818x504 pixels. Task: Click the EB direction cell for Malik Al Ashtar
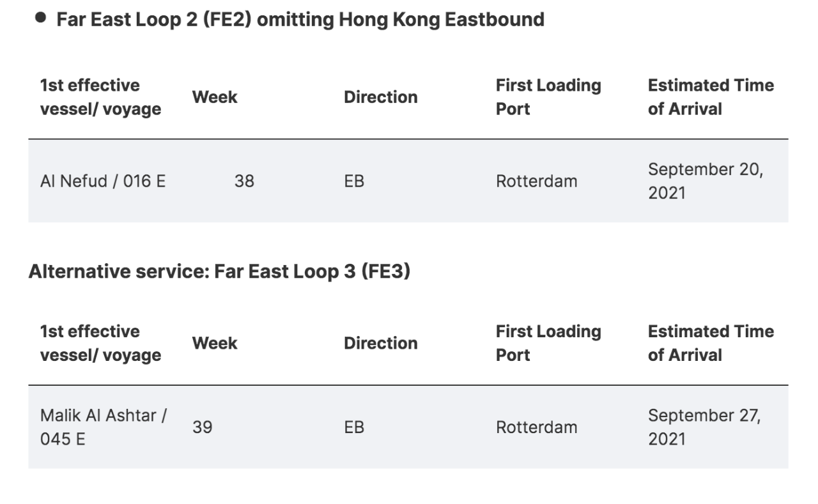tap(354, 427)
